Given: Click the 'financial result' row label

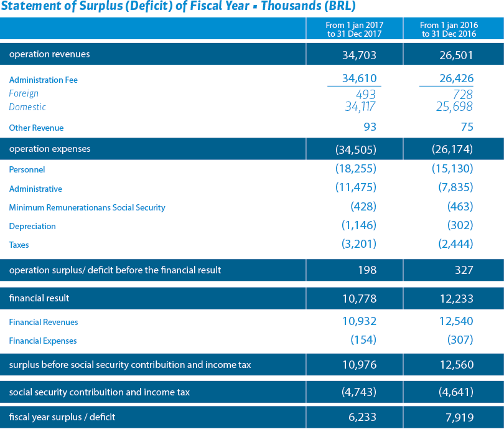Looking at the screenshot, I should point(39,298).
